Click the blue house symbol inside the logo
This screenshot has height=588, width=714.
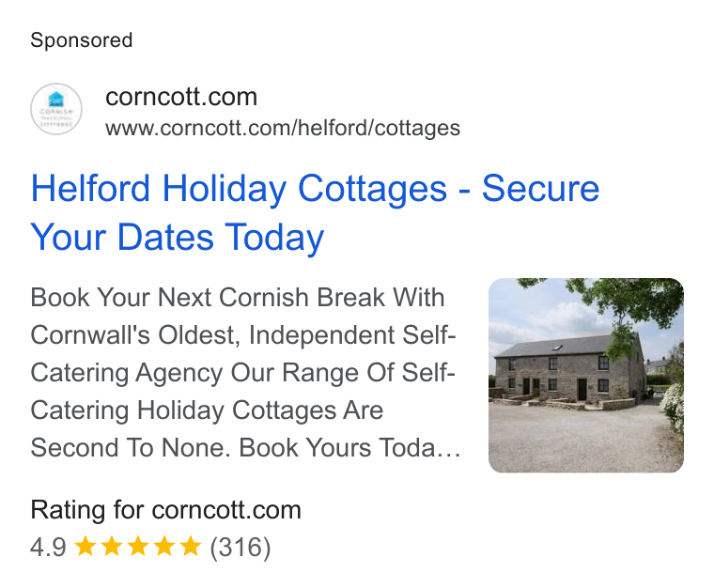tap(56, 99)
